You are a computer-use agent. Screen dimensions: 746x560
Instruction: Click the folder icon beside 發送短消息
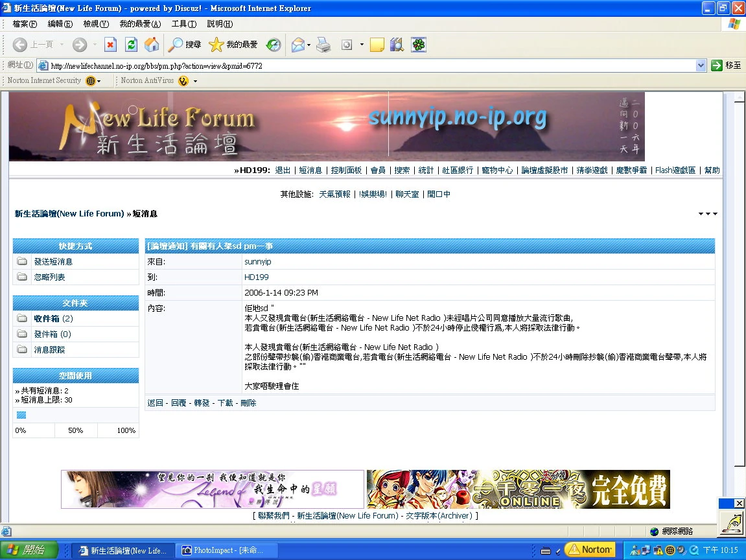22,261
